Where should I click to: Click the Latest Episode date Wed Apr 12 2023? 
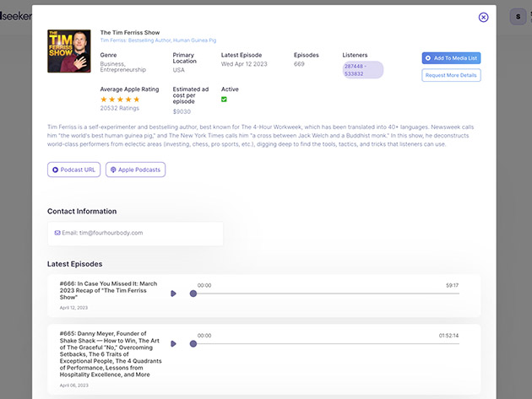[x=244, y=64]
